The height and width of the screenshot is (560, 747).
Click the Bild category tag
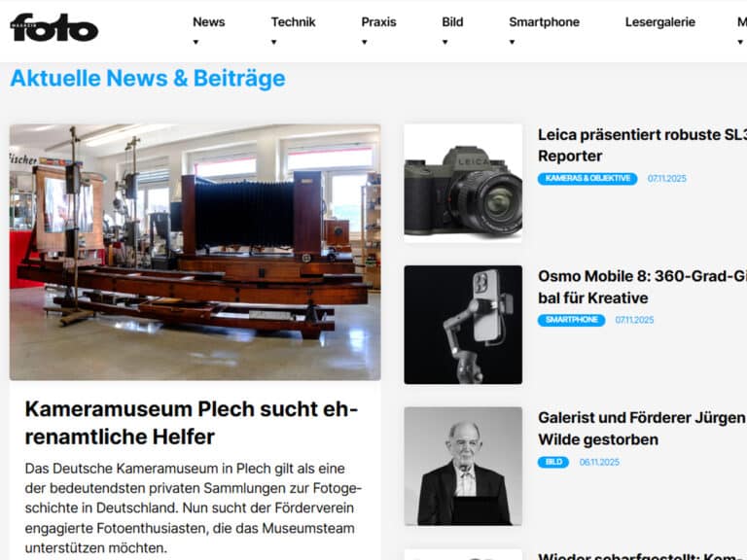(x=553, y=462)
